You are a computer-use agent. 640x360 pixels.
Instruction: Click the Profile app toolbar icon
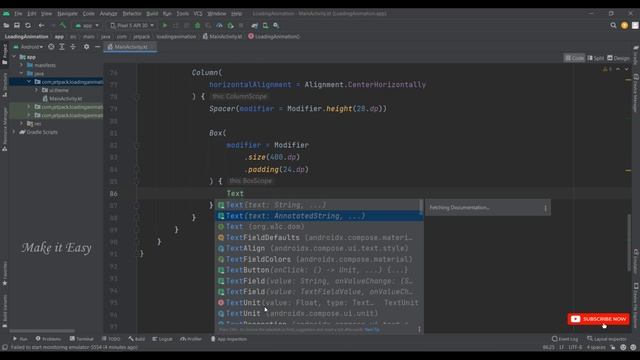coord(219,25)
